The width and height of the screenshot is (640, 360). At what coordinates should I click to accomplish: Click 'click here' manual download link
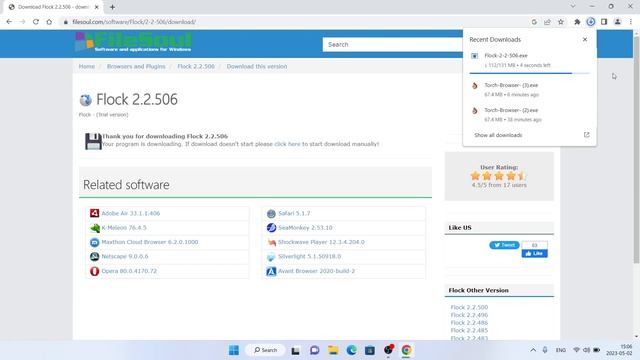click(287, 144)
